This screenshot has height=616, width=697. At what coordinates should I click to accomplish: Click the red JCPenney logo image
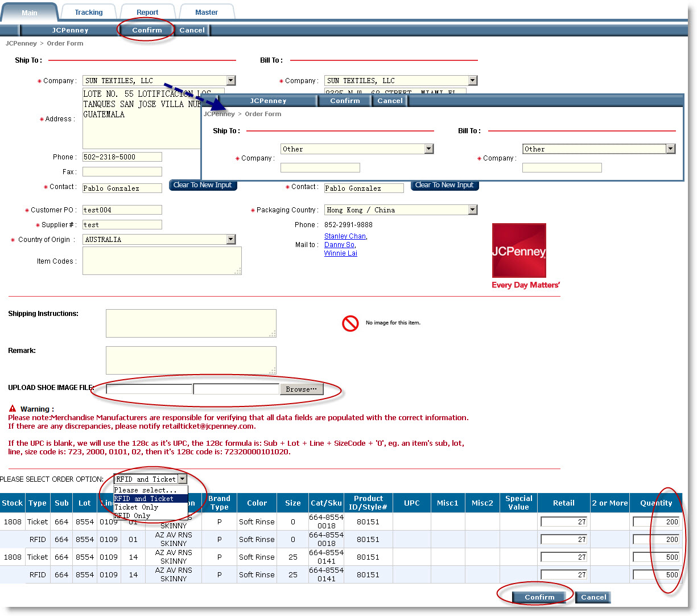click(x=519, y=250)
